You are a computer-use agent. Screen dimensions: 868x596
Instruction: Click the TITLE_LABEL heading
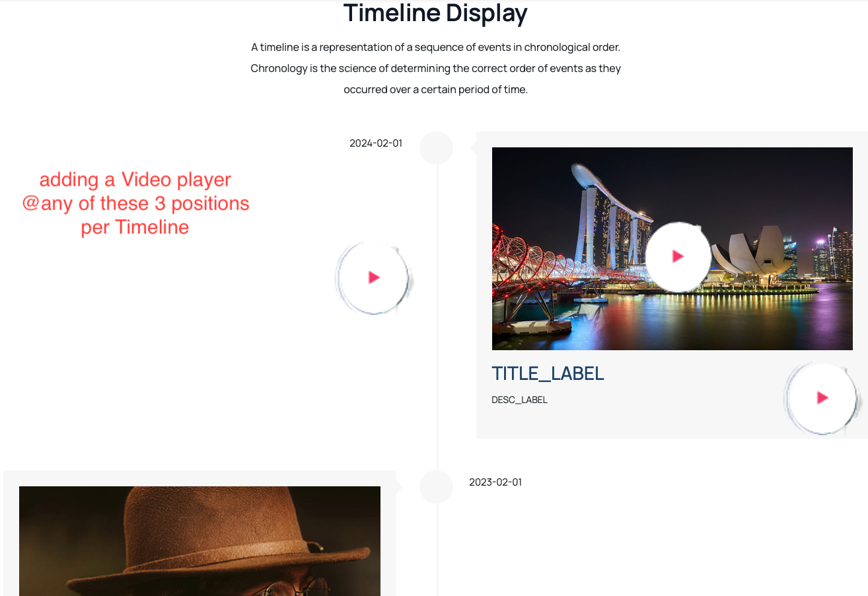click(x=548, y=373)
